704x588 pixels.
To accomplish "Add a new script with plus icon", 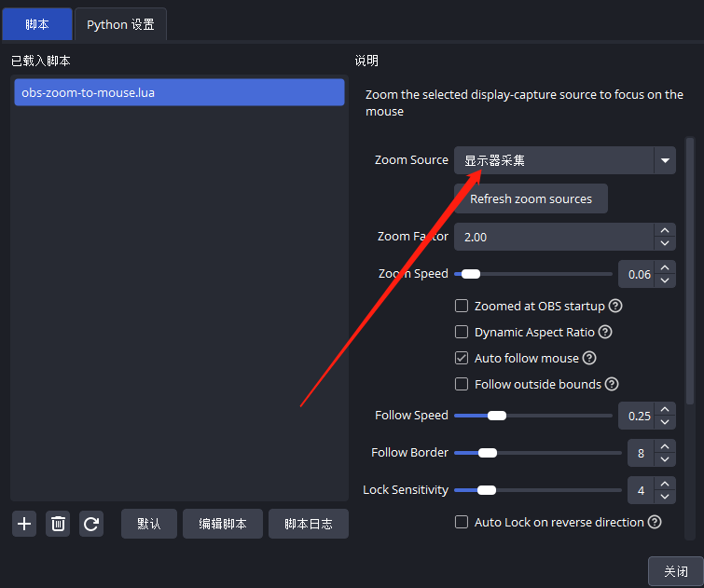I will coord(24,524).
